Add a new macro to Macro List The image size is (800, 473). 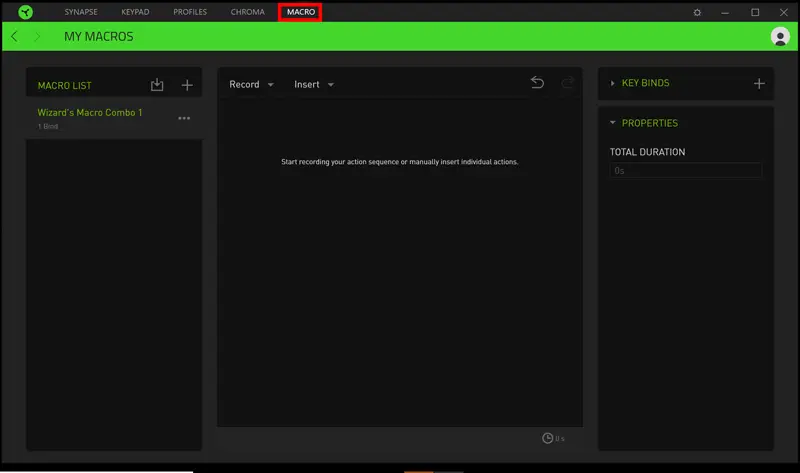187,85
